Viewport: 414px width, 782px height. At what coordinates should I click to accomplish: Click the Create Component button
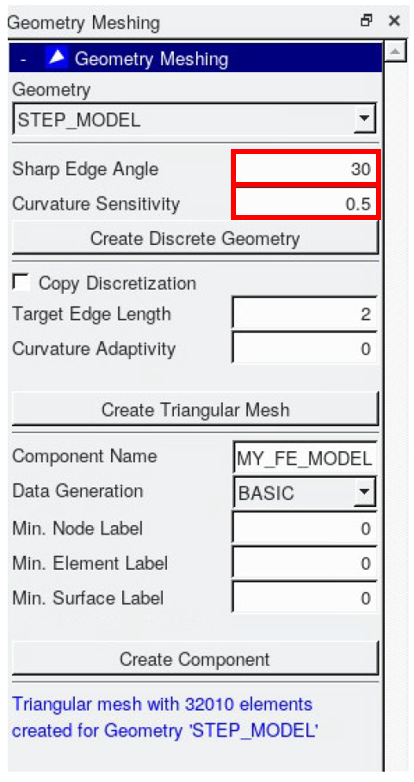click(x=195, y=658)
